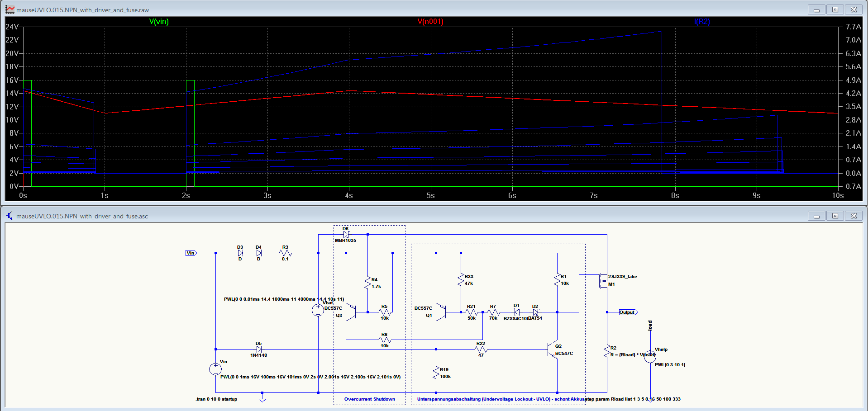Select Zener diode D1 BZX84C10L symbol
868x411 pixels.
click(x=517, y=312)
